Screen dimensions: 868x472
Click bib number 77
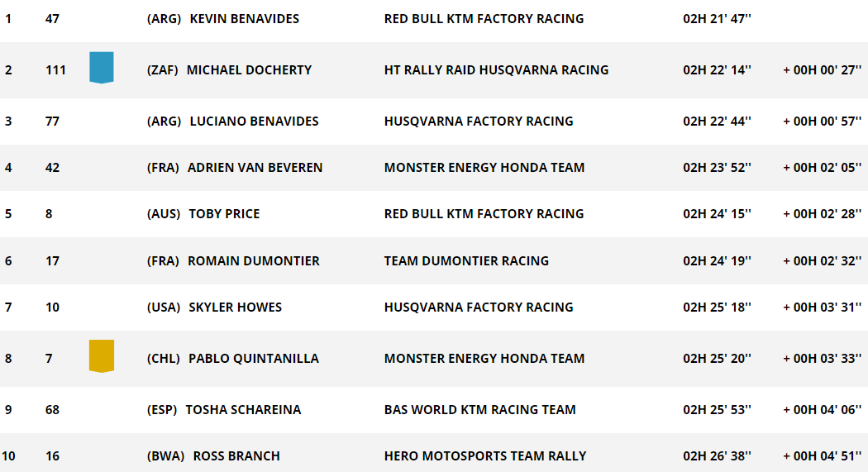(52, 122)
